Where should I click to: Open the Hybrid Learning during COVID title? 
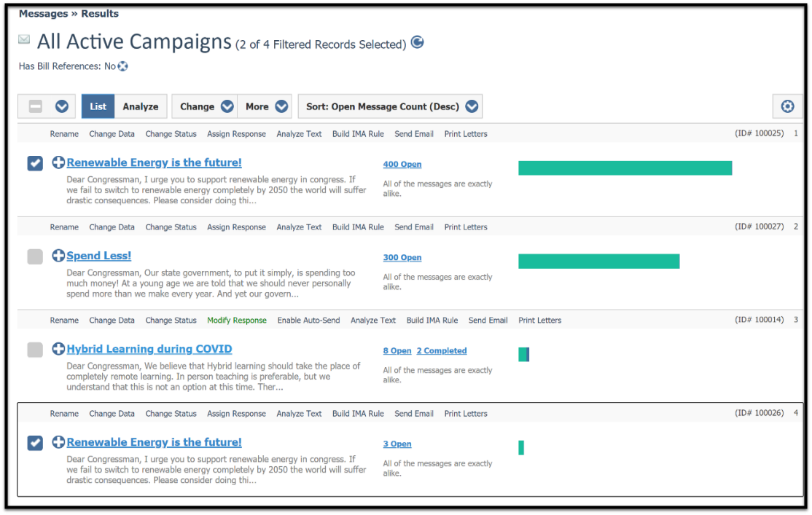(x=149, y=349)
